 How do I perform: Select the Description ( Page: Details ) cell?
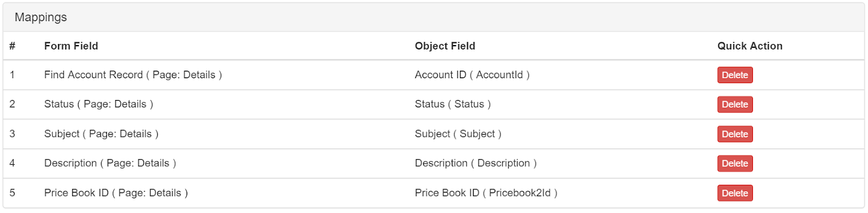(x=110, y=164)
